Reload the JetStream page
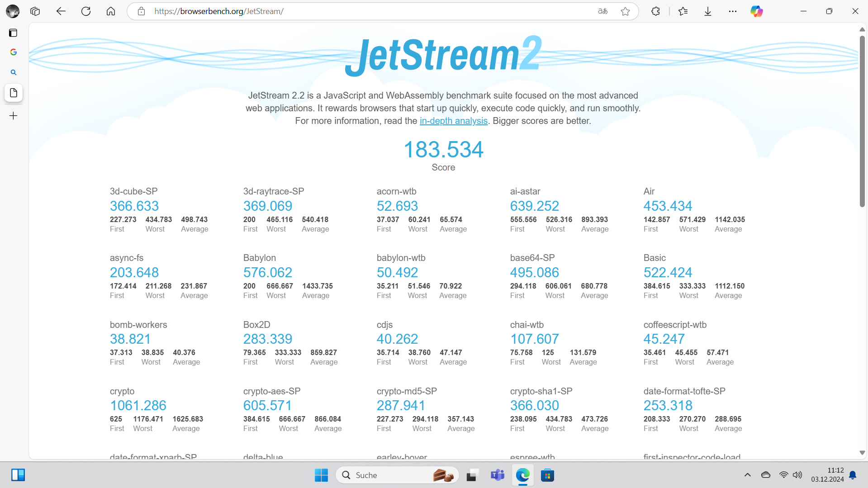Screen dimensions: 868x488 (x=86, y=11)
